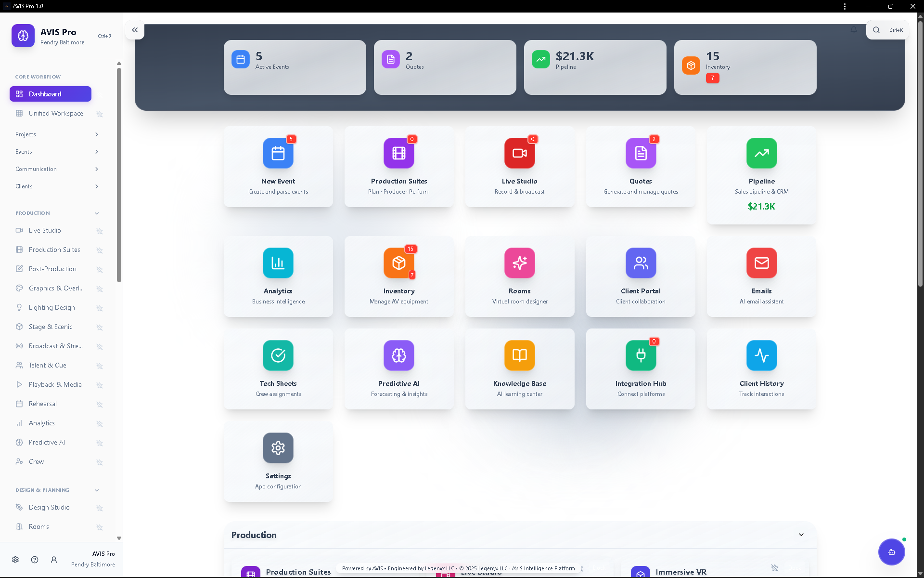Viewport: 924px width, 578px height.
Task: Click the AI assistant robot button
Action: coord(891,552)
